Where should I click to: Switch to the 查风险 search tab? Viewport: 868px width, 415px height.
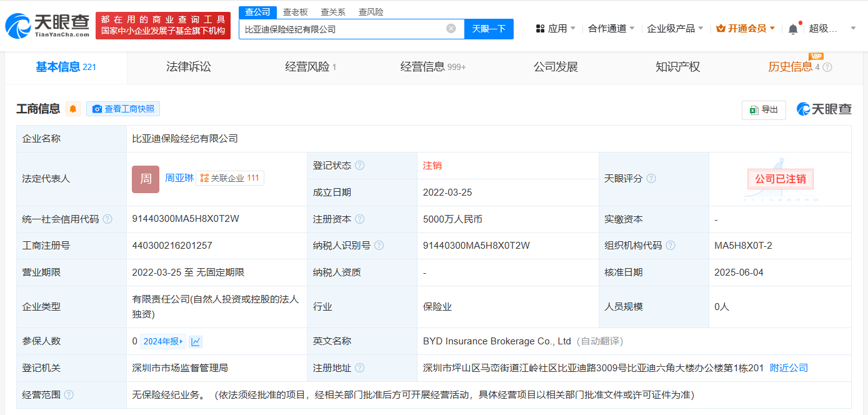[x=371, y=12]
